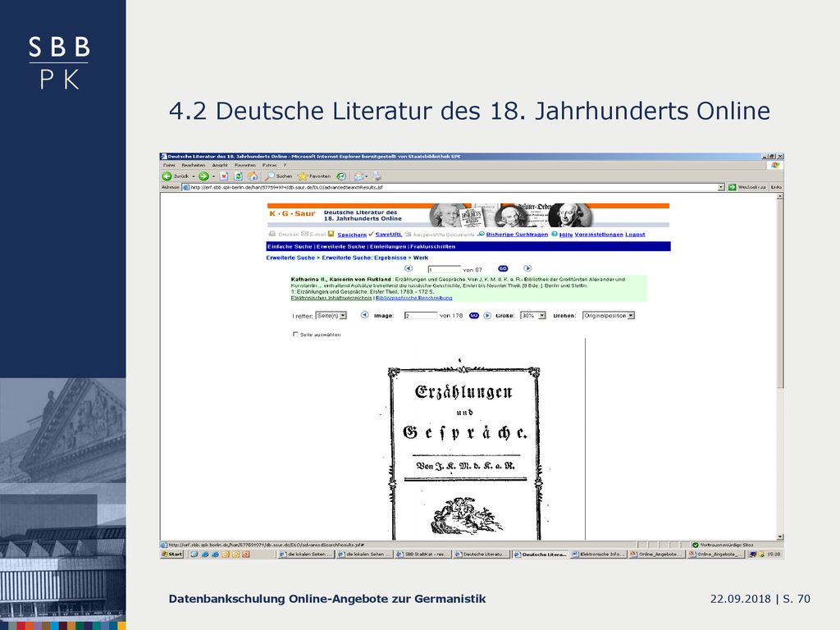Open the Forward button history dropdown arrow
This screenshot has height=630, width=840.
(x=213, y=176)
